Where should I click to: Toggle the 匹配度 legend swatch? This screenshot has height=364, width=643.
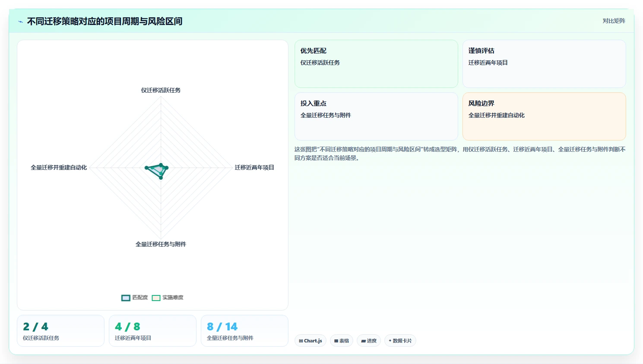tap(126, 298)
